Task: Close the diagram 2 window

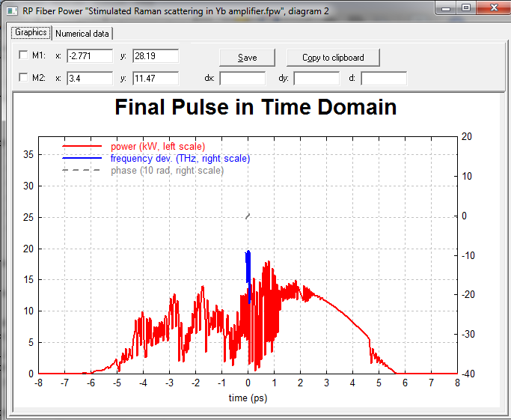Action: pyautogui.click(x=494, y=7)
